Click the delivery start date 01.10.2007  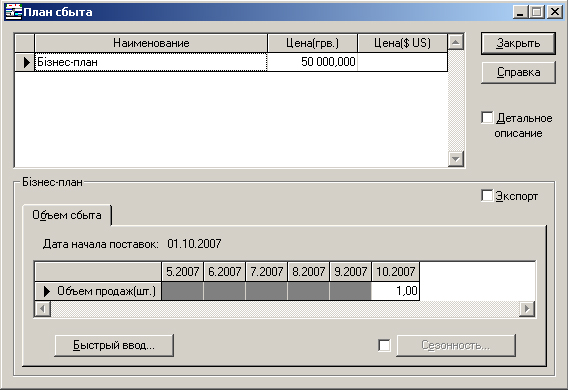point(194,244)
